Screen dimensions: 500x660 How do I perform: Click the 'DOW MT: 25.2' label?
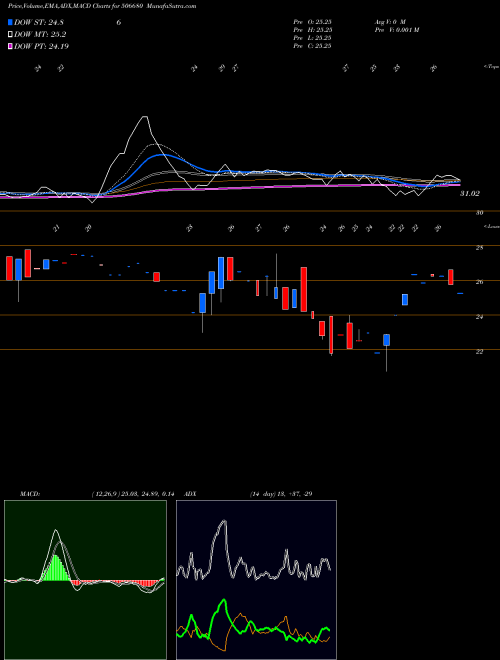(40, 35)
